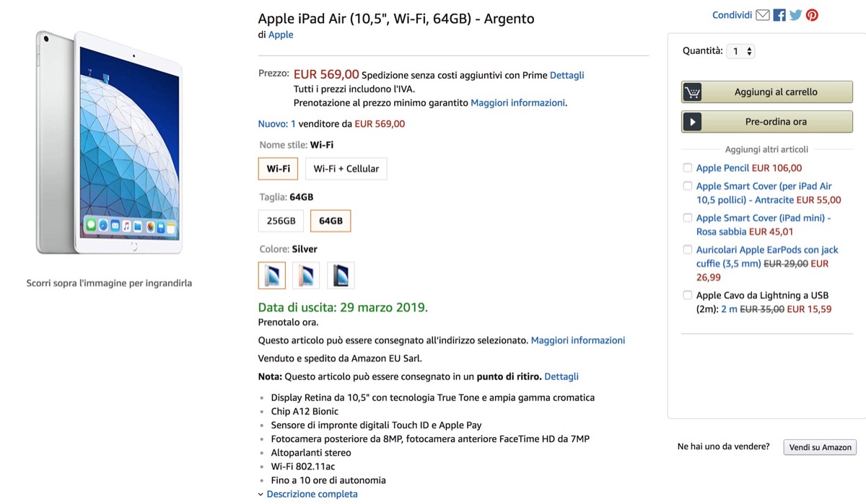This screenshot has height=504, width=866.
Task: Choose the space gray color swatch
Action: (x=341, y=275)
